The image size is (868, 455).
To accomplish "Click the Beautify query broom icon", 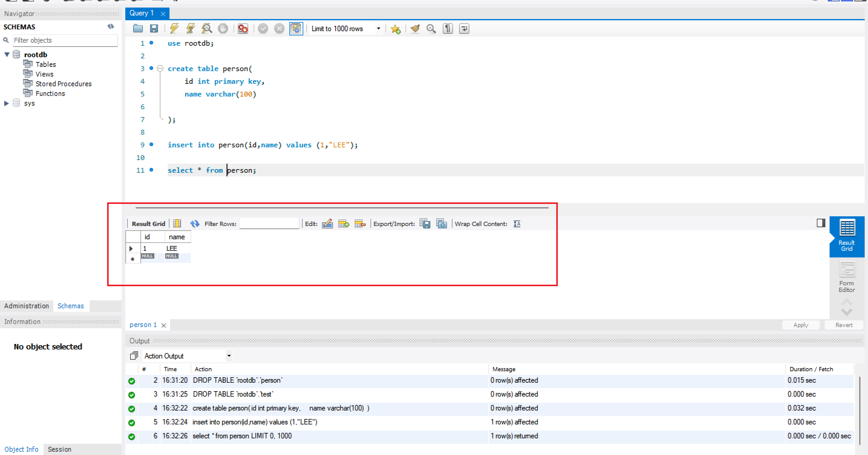I will (x=415, y=29).
